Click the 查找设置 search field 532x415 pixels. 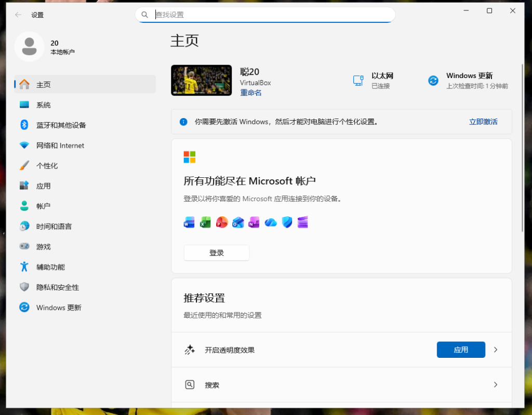(x=265, y=15)
